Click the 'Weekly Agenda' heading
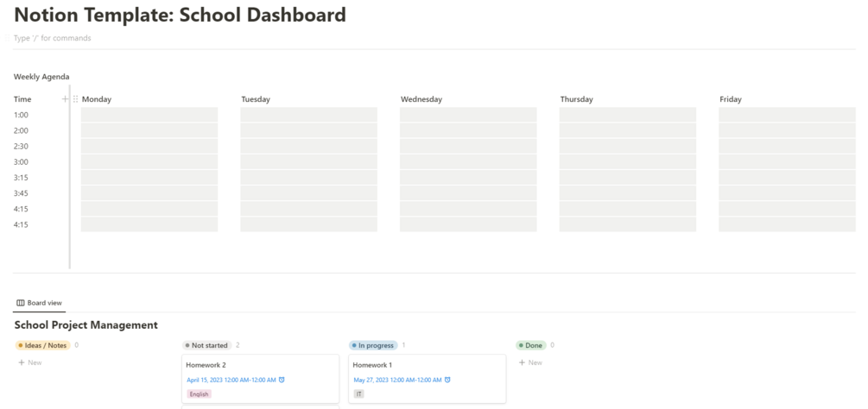 [x=41, y=77]
